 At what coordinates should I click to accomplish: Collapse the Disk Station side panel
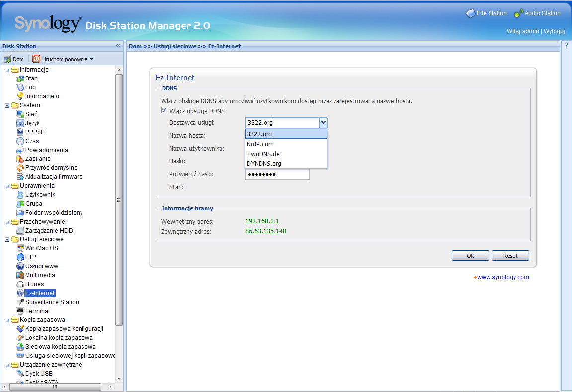click(118, 46)
